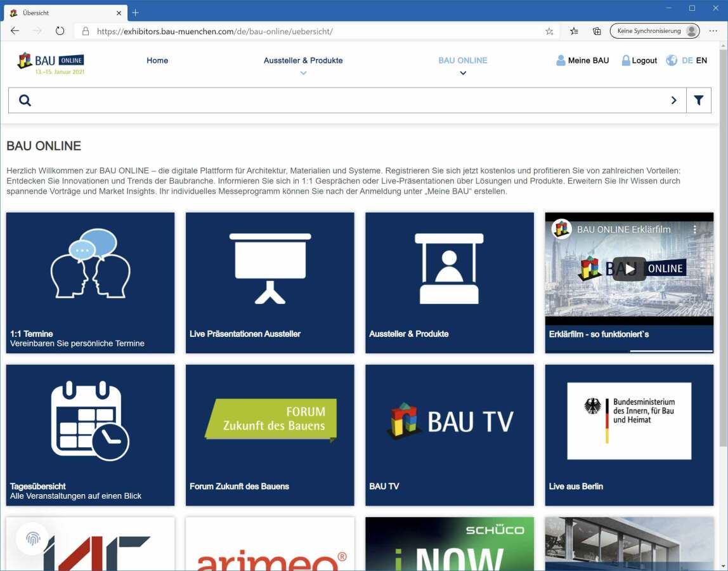Click the calendar with clock icon
Viewport: 728px width, 571px height.
point(91,421)
